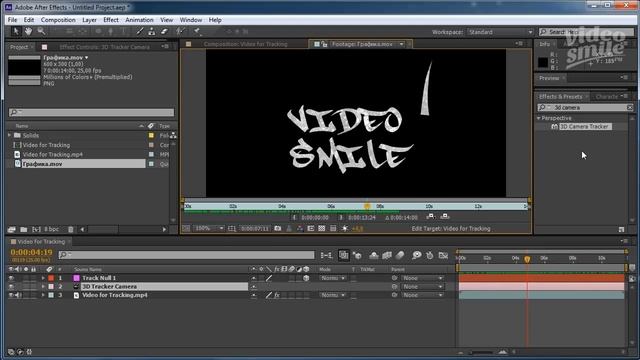
Task: Hide the Track Null 1 layer
Action: click(x=11, y=278)
